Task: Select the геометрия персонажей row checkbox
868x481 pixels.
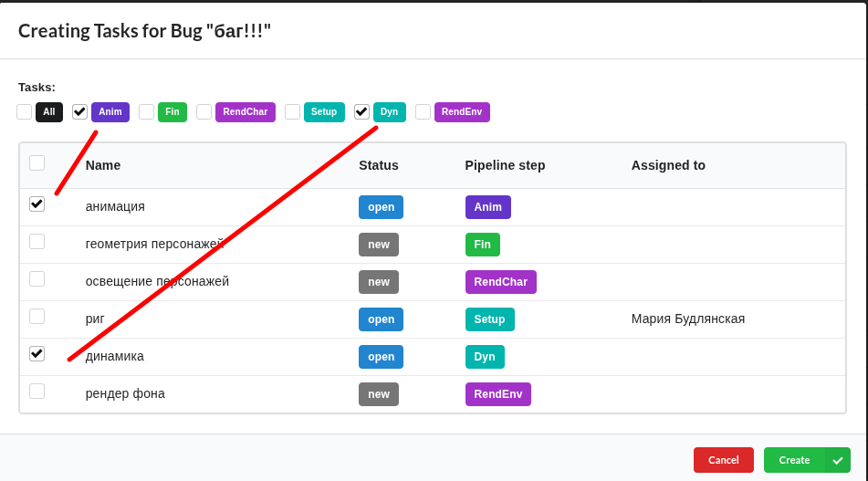Action: [37, 242]
